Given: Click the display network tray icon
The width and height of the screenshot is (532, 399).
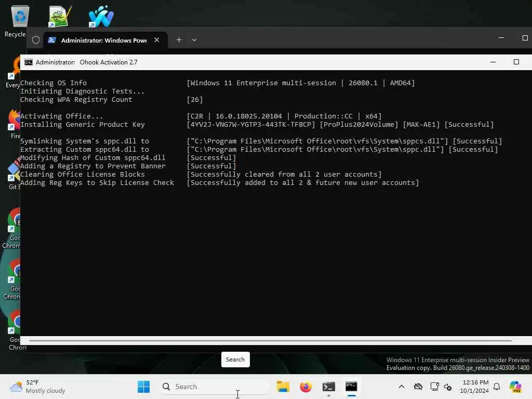Looking at the screenshot, I should tap(434, 387).
